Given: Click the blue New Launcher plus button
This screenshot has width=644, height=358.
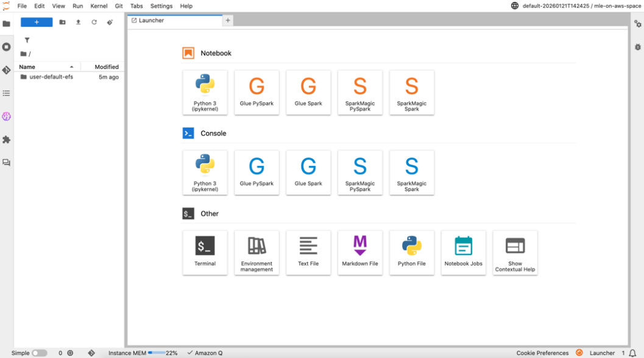Looking at the screenshot, I should pyautogui.click(x=37, y=22).
